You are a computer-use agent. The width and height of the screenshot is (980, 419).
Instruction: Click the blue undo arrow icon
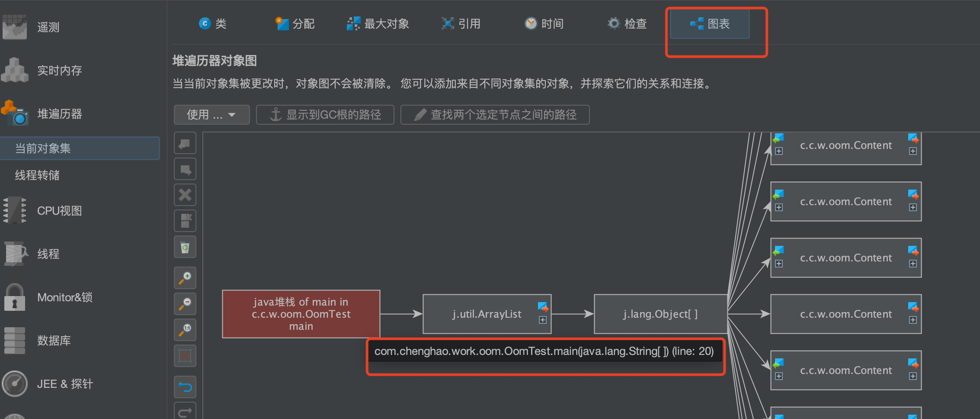click(x=185, y=387)
